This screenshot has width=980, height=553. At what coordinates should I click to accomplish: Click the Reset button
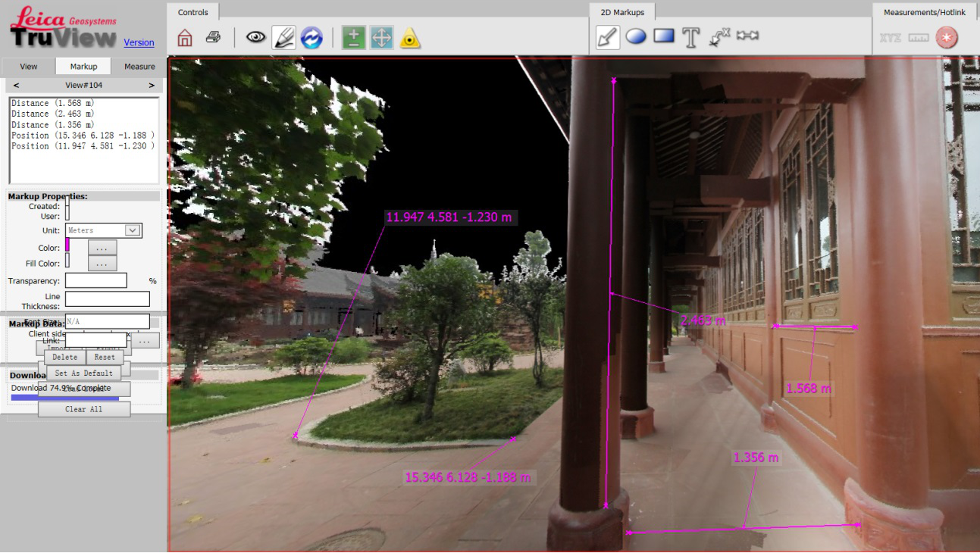105,358
